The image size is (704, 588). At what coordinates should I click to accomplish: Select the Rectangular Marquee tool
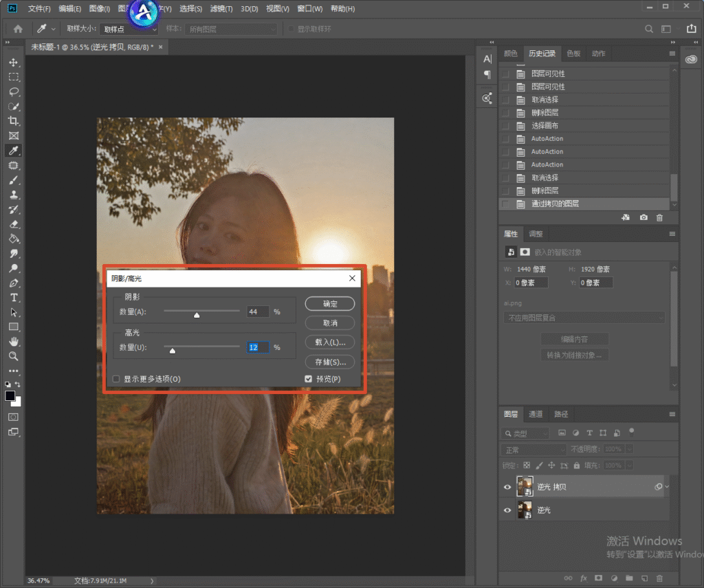pos(14,77)
